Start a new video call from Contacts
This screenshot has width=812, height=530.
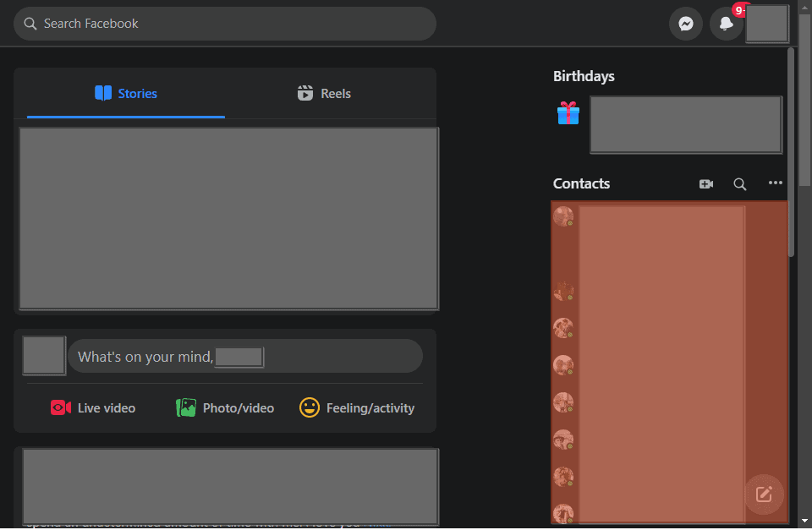[x=706, y=183]
